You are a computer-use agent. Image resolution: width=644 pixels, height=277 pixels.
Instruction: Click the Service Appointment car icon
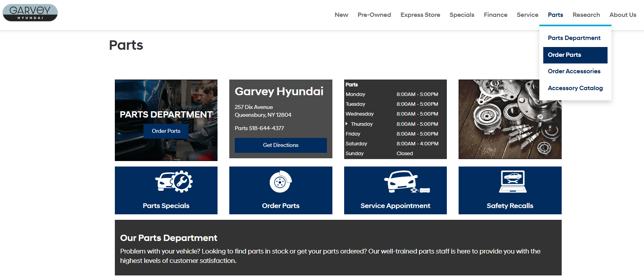(x=407, y=182)
